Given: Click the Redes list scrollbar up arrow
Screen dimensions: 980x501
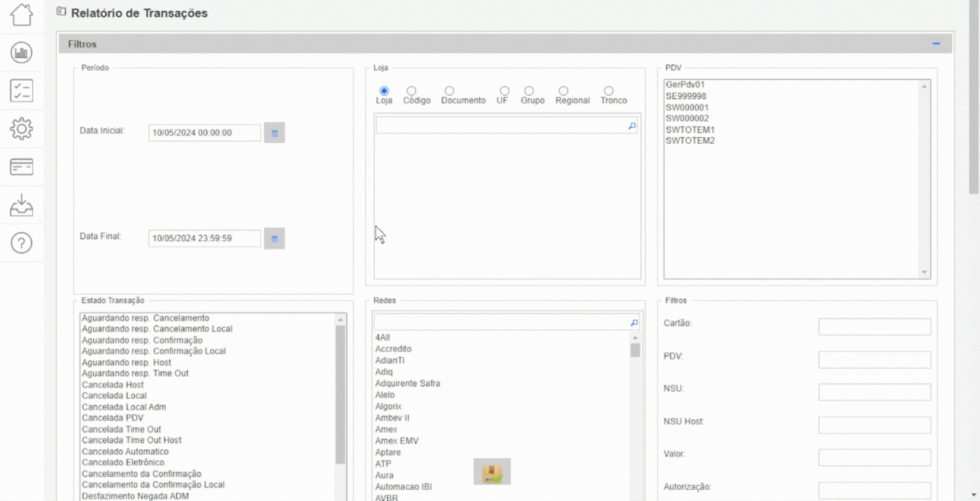Looking at the screenshot, I should (x=635, y=338).
